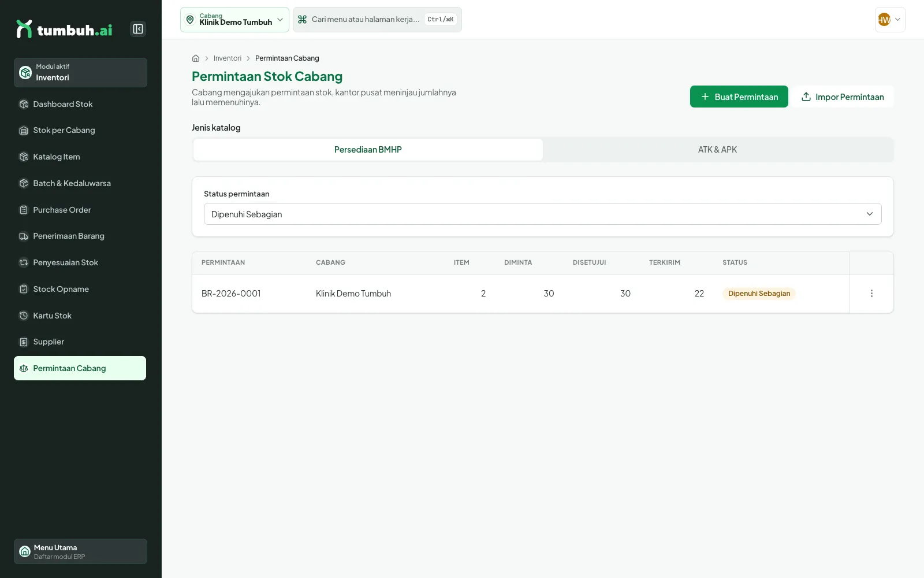Click the Kartu Stok history icon
Image resolution: width=924 pixels, height=578 pixels.
pos(24,316)
